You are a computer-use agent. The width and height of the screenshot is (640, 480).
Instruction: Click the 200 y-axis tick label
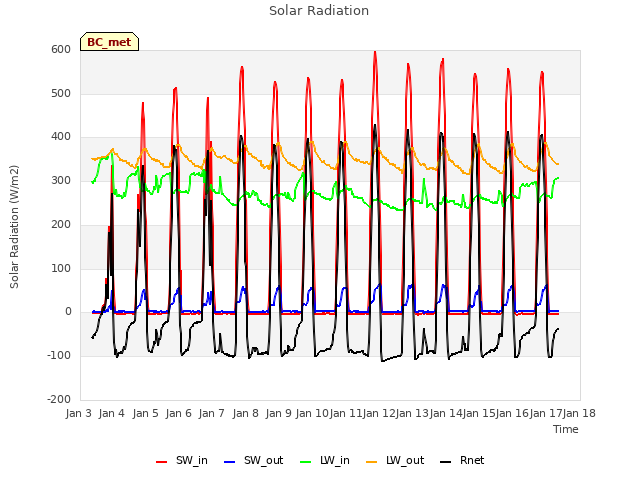[x=61, y=224]
